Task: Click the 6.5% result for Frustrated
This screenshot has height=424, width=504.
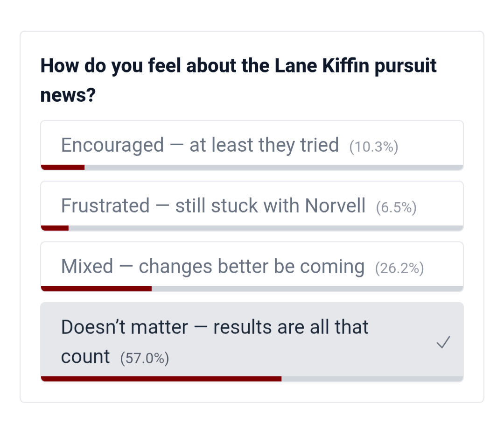Action: [x=396, y=208]
